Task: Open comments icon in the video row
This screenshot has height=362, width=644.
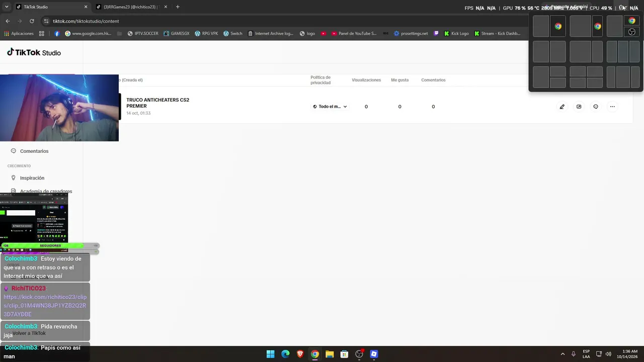Action: (596, 107)
